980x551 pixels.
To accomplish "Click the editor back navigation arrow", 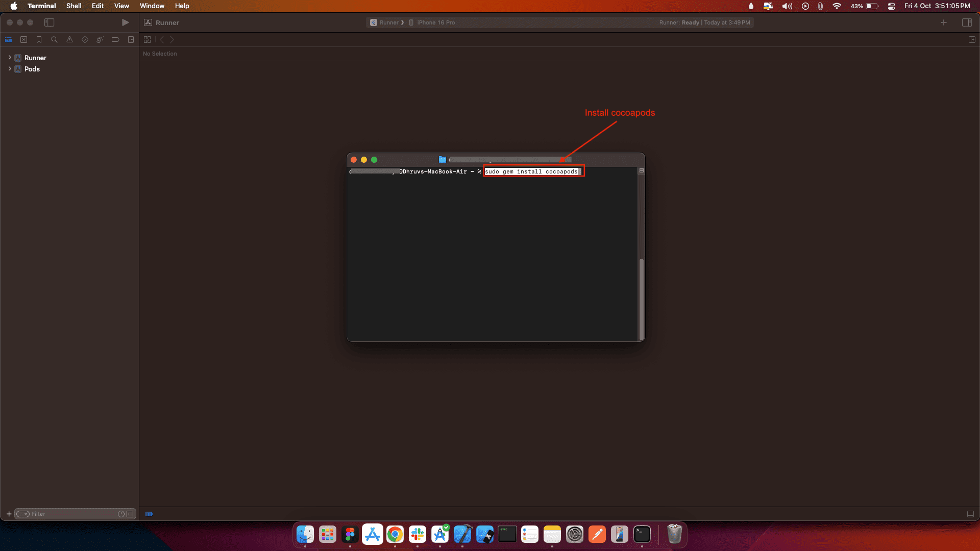I will pos(162,39).
